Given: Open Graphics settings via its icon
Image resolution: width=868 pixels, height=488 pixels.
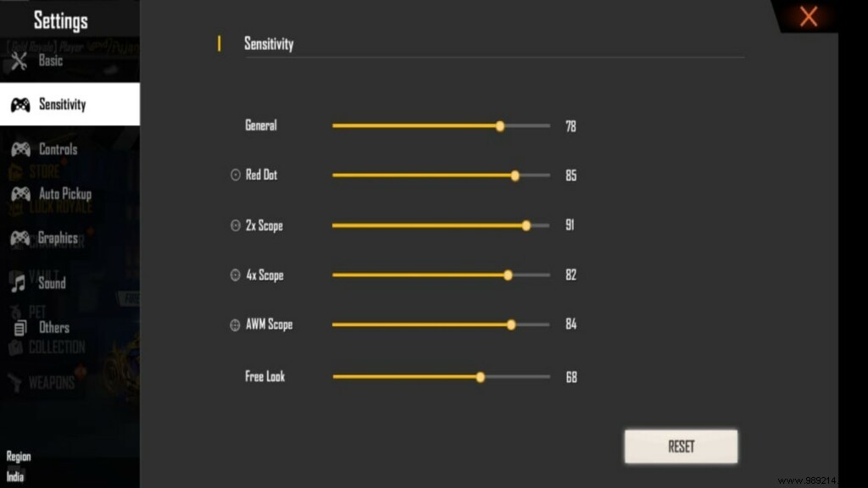Looking at the screenshot, I should point(19,238).
